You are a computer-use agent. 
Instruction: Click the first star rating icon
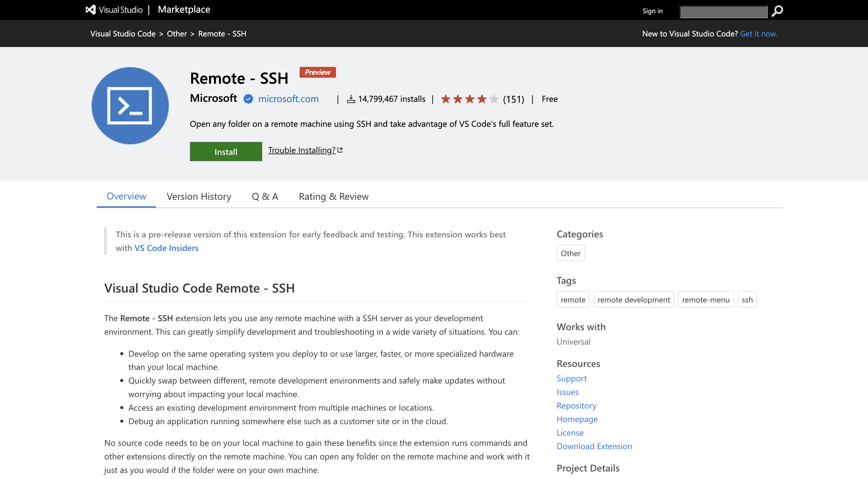coord(447,99)
